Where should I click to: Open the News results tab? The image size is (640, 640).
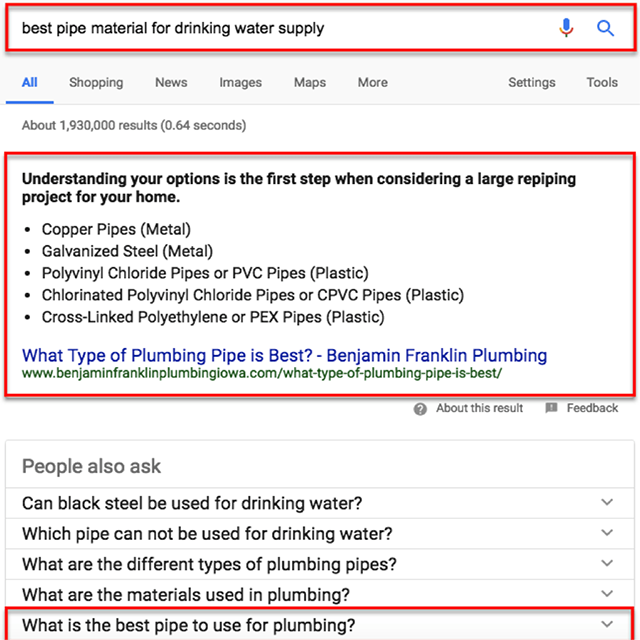pyautogui.click(x=171, y=82)
